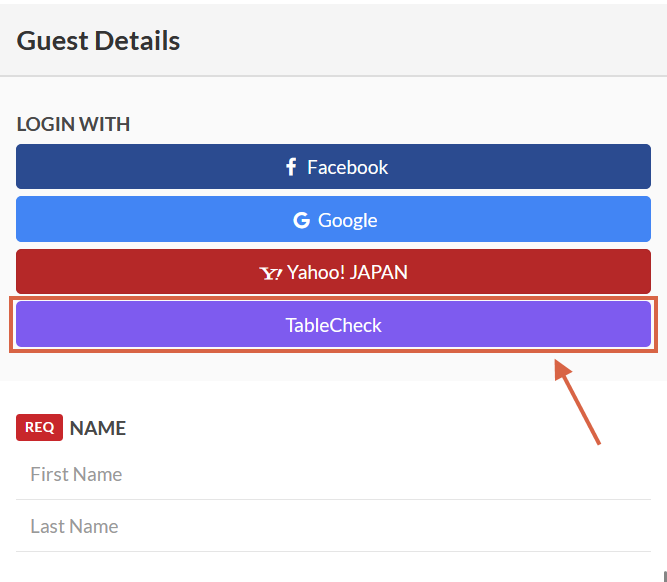Focus the First Name field
The image size is (667, 582).
(x=333, y=474)
